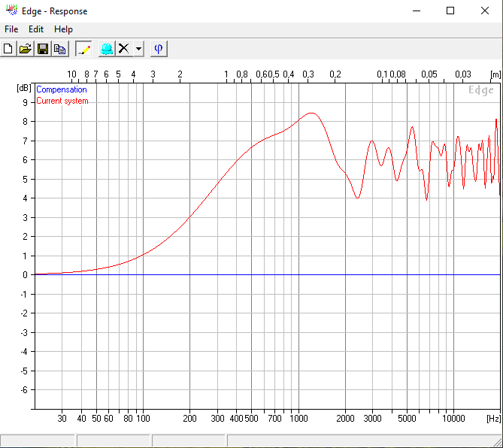Click the 1000 Hz axis label
The height and width of the screenshot is (448, 503).
pyautogui.click(x=298, y=419)
